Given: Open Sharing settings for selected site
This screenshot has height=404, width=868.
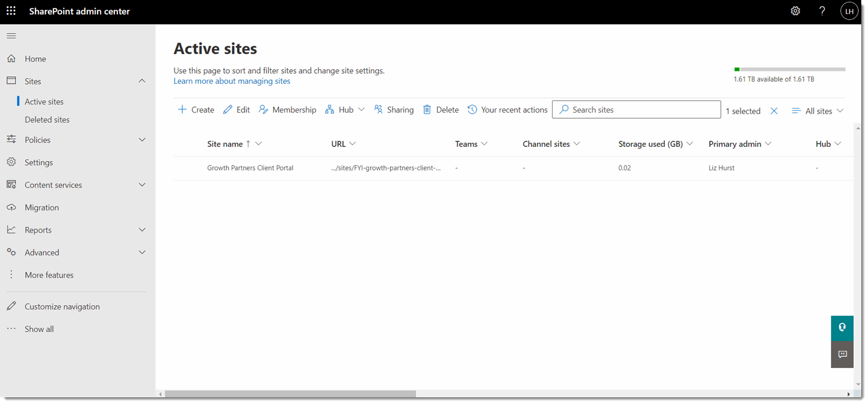Looking at the screenshot, I should click(x=394, y=110).
